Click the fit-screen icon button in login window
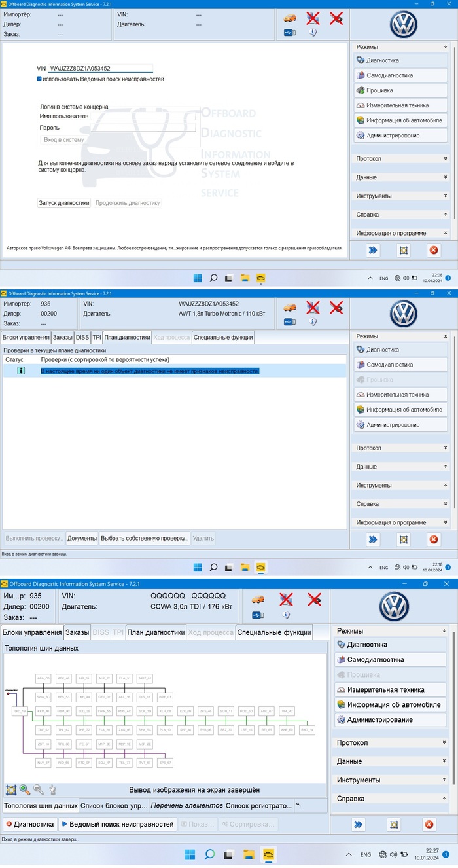458x868 pixels. [x=403, y=251]
